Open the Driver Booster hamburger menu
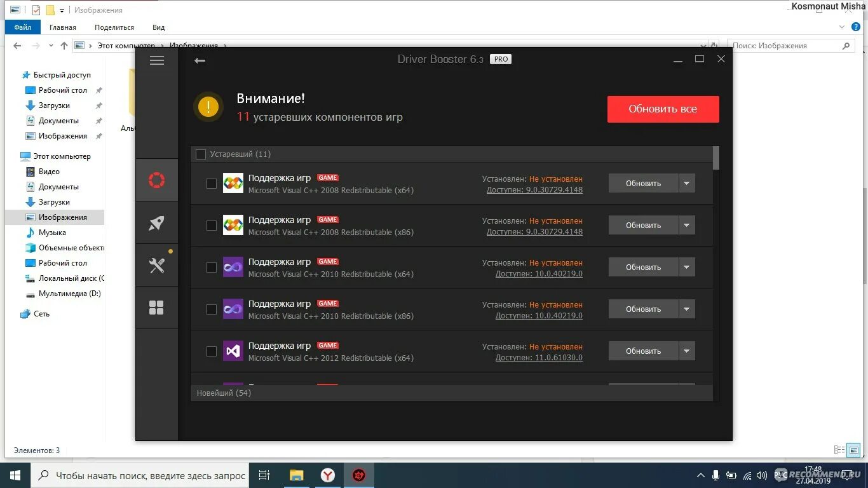 (157, 60)
